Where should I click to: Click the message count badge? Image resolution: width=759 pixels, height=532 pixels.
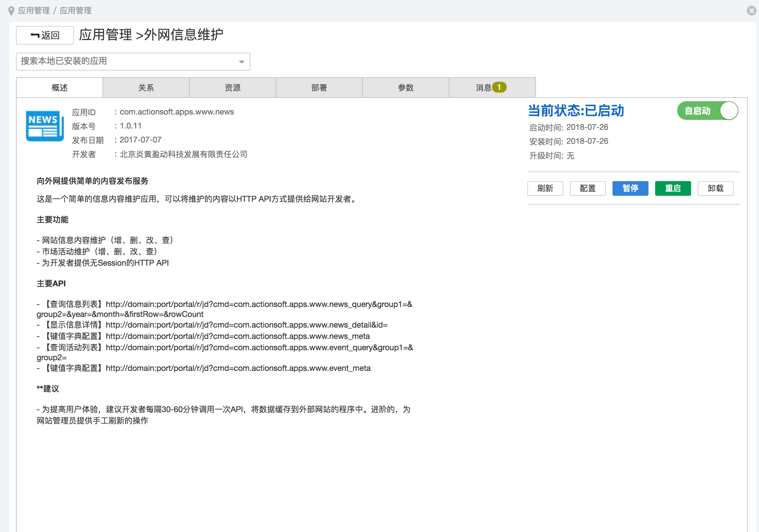[499, 87]
